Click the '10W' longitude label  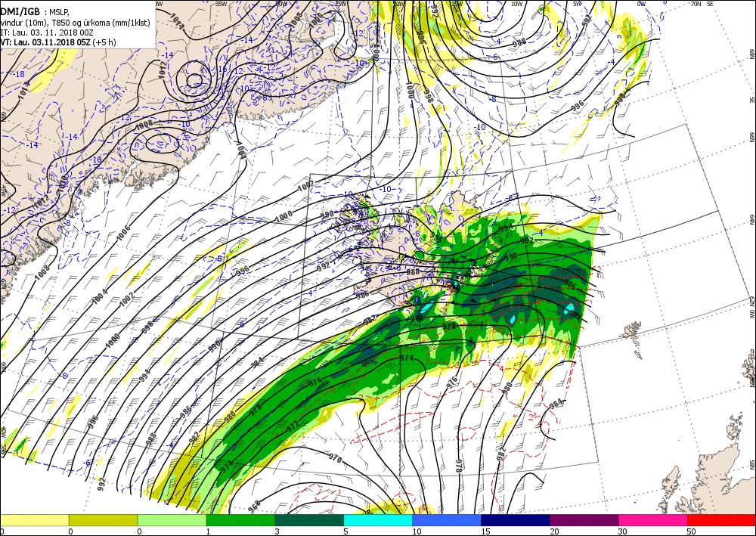pos(516,3)
